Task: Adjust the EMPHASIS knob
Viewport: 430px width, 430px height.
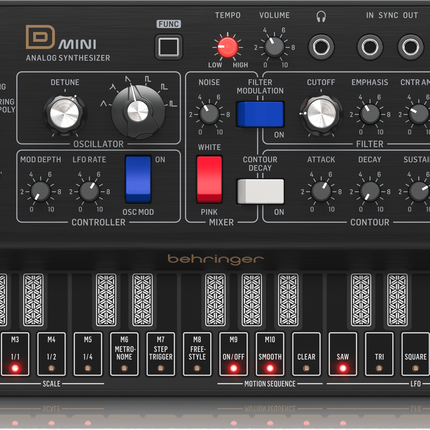Action: 370,114
